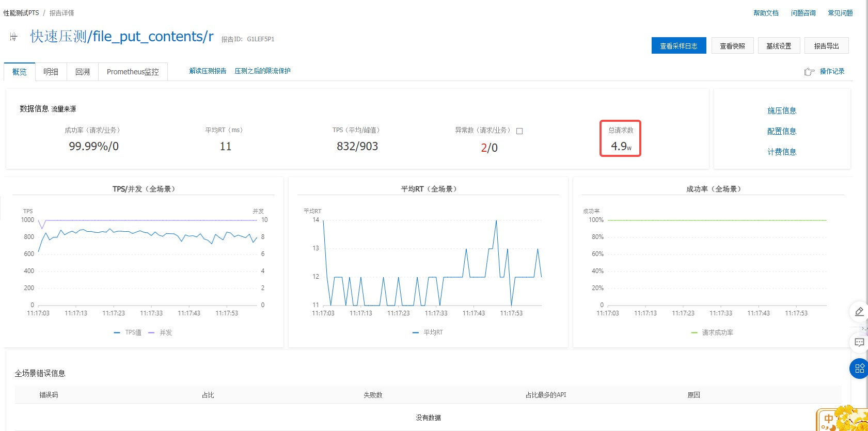Screen dimensions: 868x431
Task: Select the 回溯 tab
Action: tap(83, 72)
